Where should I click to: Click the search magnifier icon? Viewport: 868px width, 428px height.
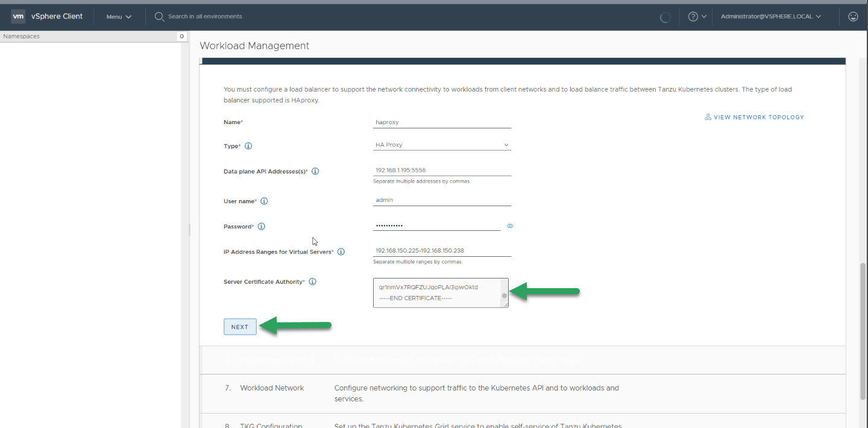(x=159, y=16)
